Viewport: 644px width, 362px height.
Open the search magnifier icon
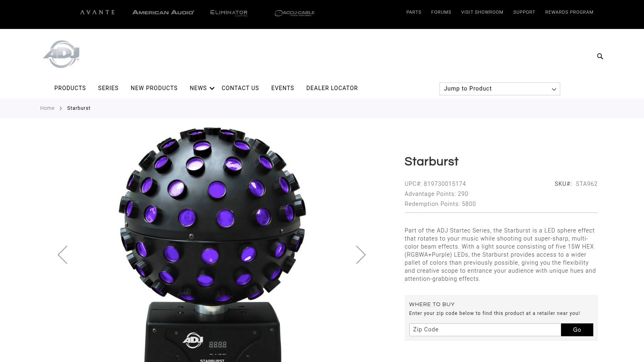point(600,56)
